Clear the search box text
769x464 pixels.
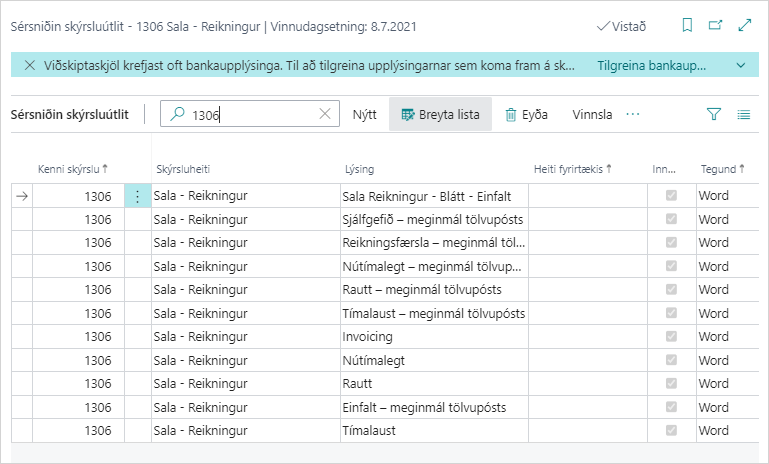point(325,115)
